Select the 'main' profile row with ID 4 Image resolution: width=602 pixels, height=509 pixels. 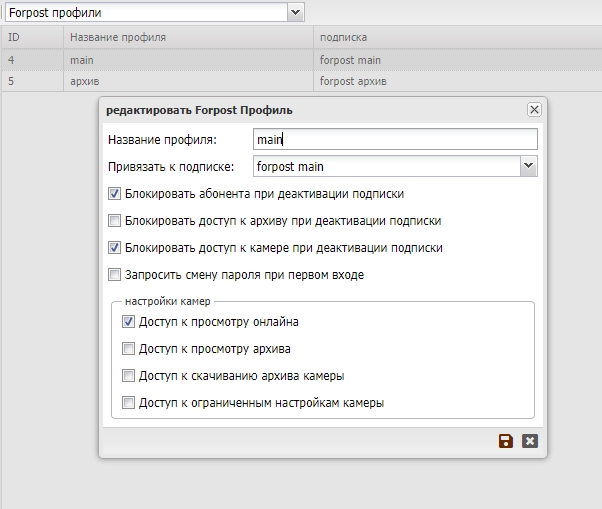pos(188,60)
